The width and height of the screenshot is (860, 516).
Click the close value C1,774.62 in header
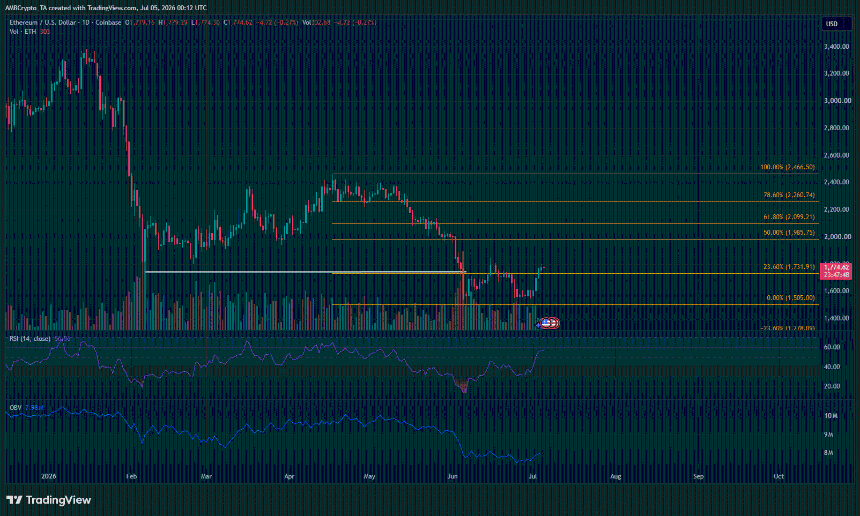pyautogui.click(x=238, y=22)
